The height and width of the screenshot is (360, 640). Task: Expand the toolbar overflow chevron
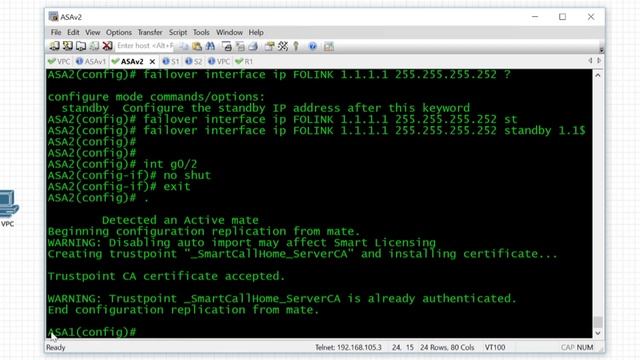click(x=601, y=49)
